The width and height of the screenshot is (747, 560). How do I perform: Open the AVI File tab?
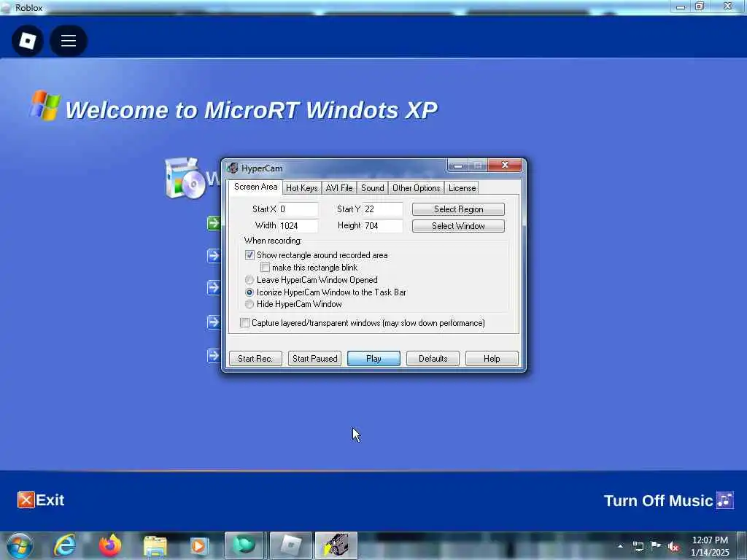point(339,188)
